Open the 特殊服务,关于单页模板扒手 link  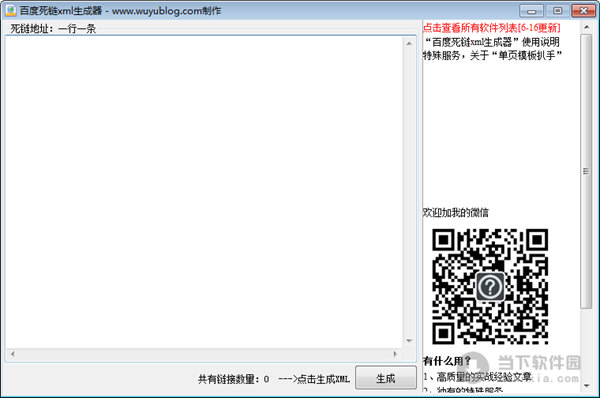[x=492, y=55]
